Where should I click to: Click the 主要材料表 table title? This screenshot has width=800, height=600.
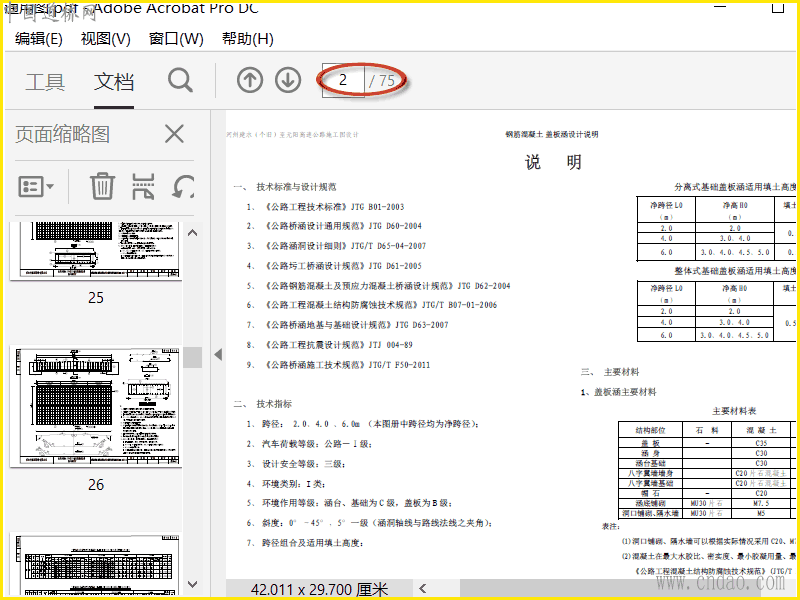pos(734,411)
